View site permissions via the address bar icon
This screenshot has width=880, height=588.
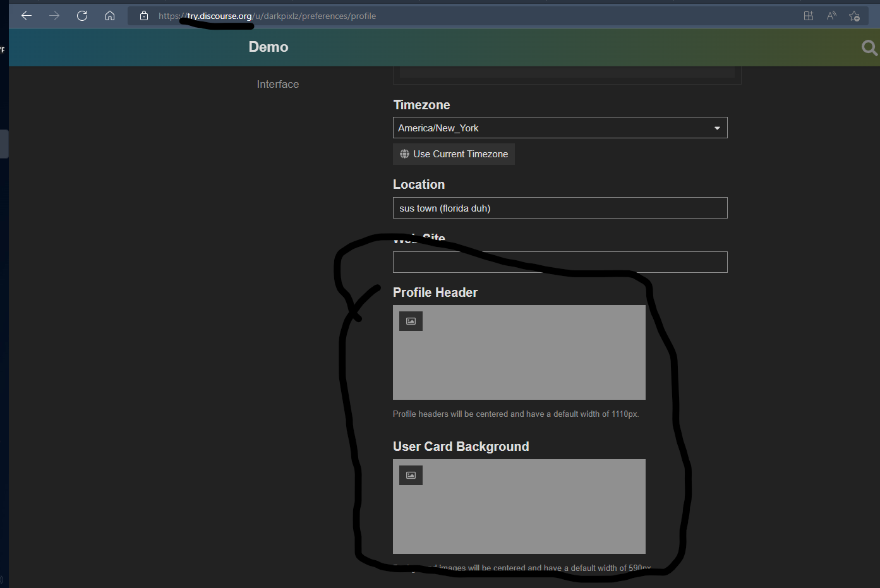tap(143, 16)
